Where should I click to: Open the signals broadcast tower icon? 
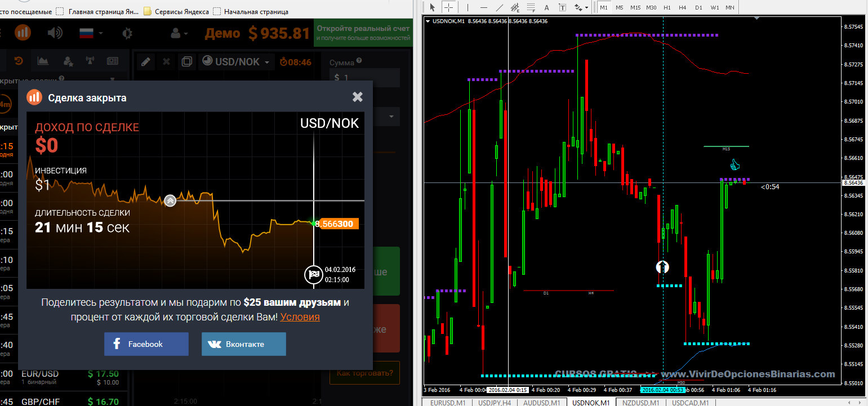(x=90, y=61)
